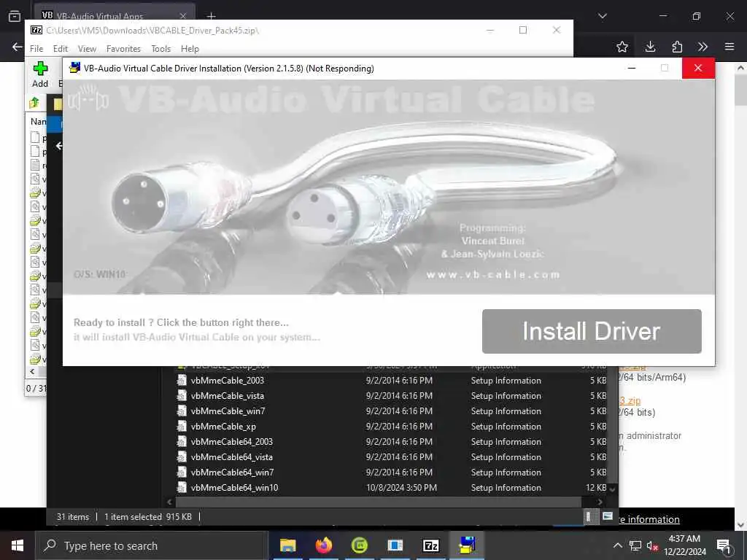Click the vbMmeCable64_win10 file icon

click(x=182, y=487)
